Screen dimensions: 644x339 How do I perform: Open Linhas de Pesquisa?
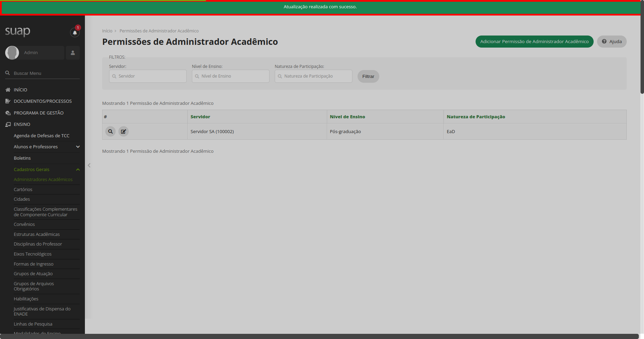[x=33, y=324]
